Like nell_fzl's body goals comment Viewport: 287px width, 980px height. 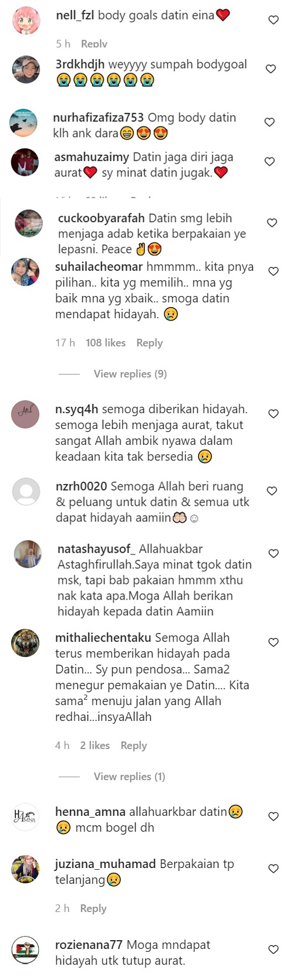coord(273,20)
